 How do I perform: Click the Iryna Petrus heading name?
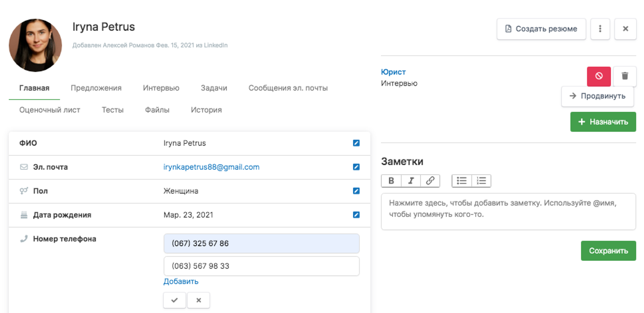(x=104, y=27)
